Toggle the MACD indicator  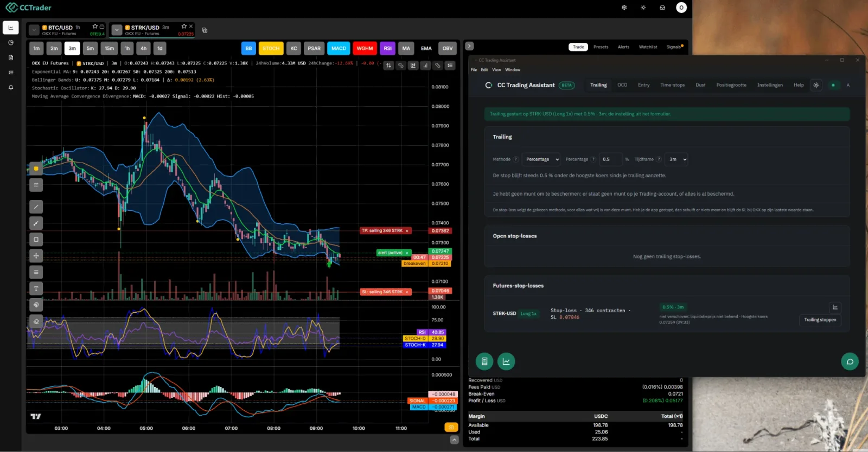pos(339,48)
